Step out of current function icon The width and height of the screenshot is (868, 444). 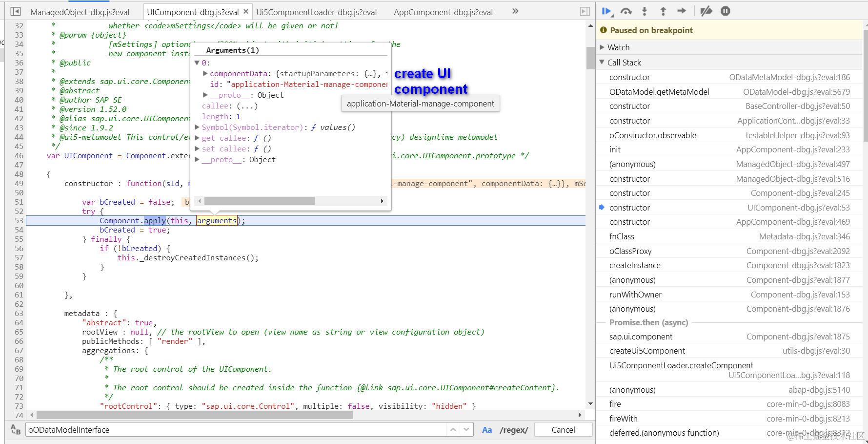[663, 11]
